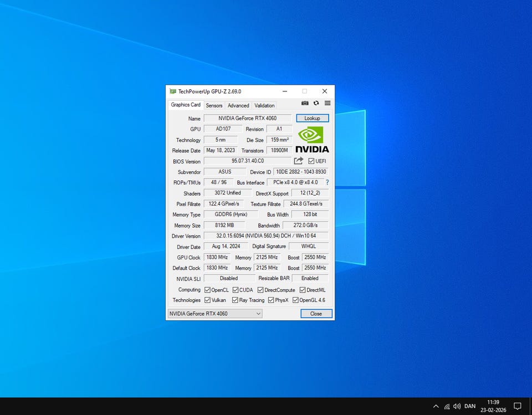532x415 pixels.
Task: Toggle the UEFI checkbox
Action: coord(311,161)
